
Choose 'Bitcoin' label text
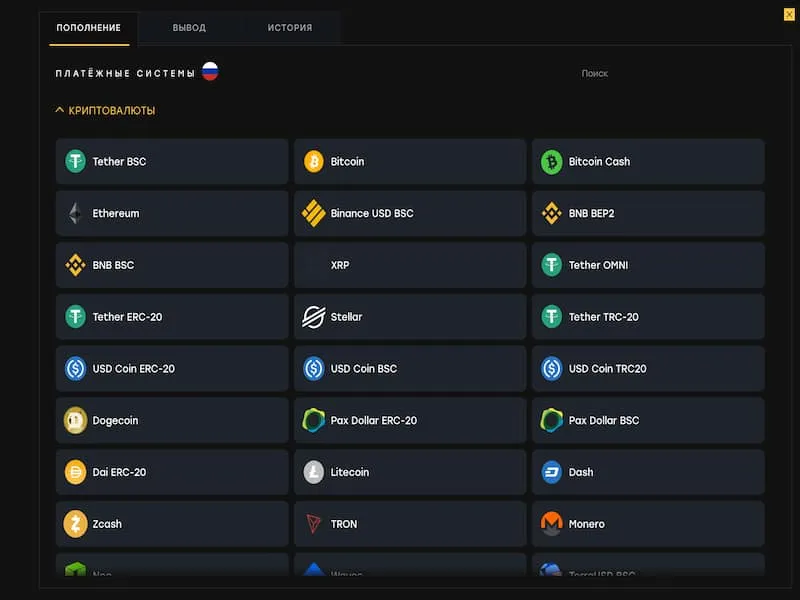click(347, 162)
